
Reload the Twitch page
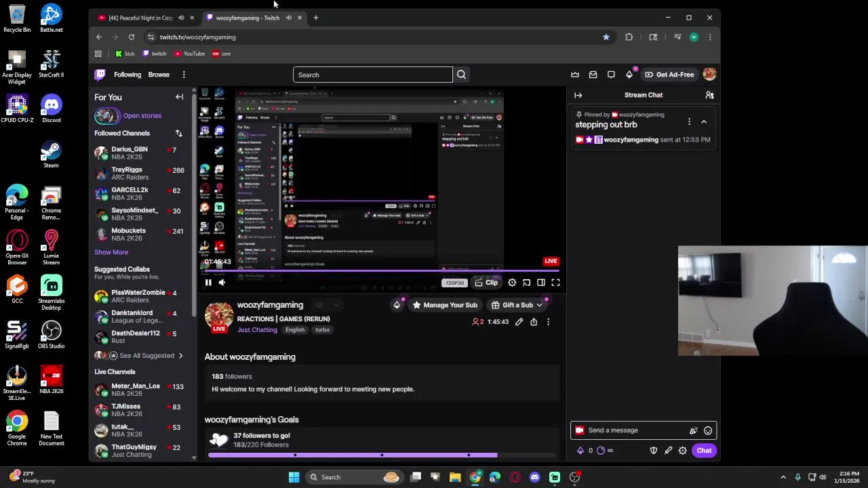[132, 37]
